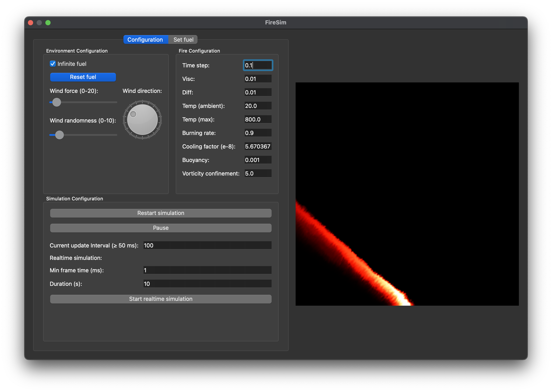Select the Configuration tab
The image size is (552, 392).
pyautogui.click(x=145, y=40)
